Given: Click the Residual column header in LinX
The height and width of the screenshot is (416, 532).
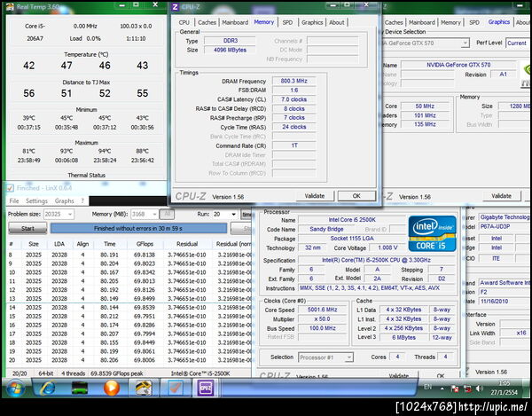Looking at the screenshot, I should click(x=187, y=244).
